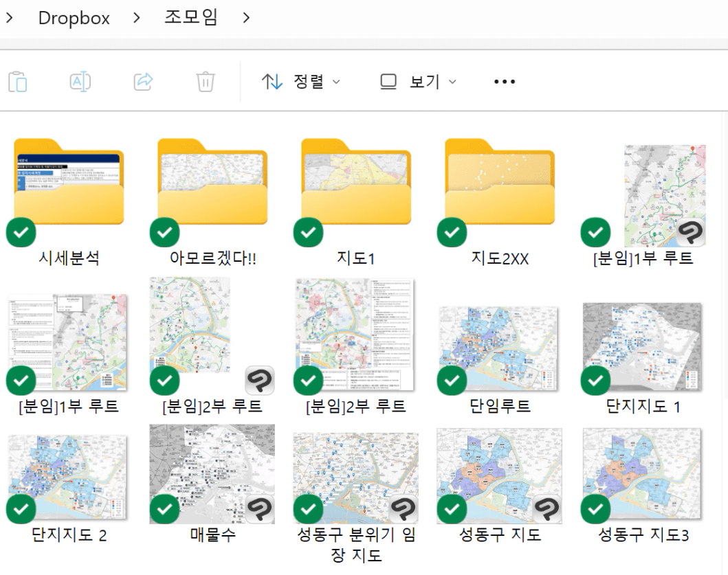Click the Paste clipboard icon
This screenshot has height=575, width=728.
(x=18, y=82)
